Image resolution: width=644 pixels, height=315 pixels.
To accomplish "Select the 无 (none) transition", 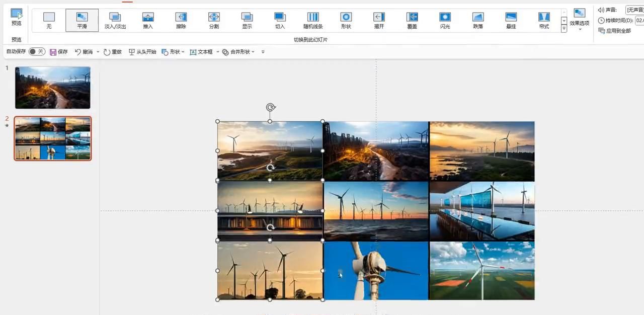I will pos(49,20).
